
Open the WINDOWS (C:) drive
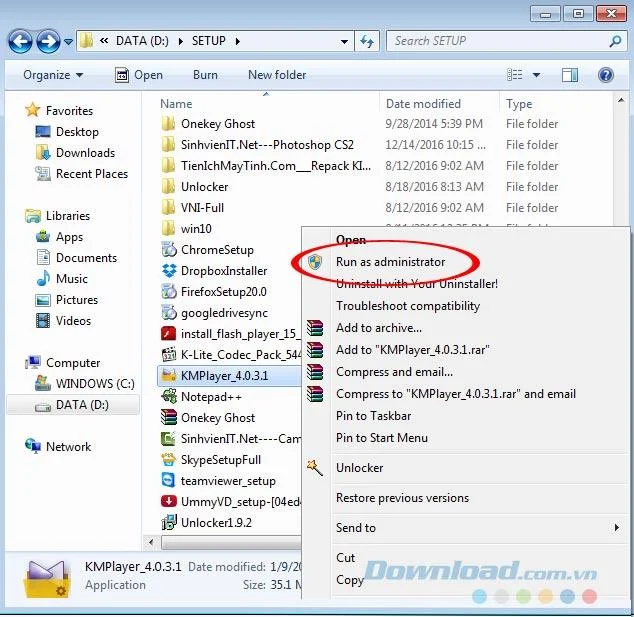[85, 384]
